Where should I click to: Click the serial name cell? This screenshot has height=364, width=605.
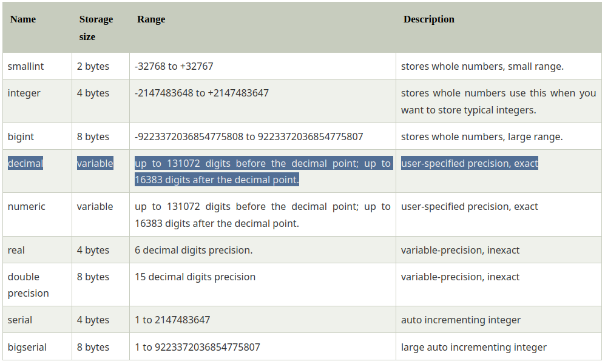tap(19, 320)
